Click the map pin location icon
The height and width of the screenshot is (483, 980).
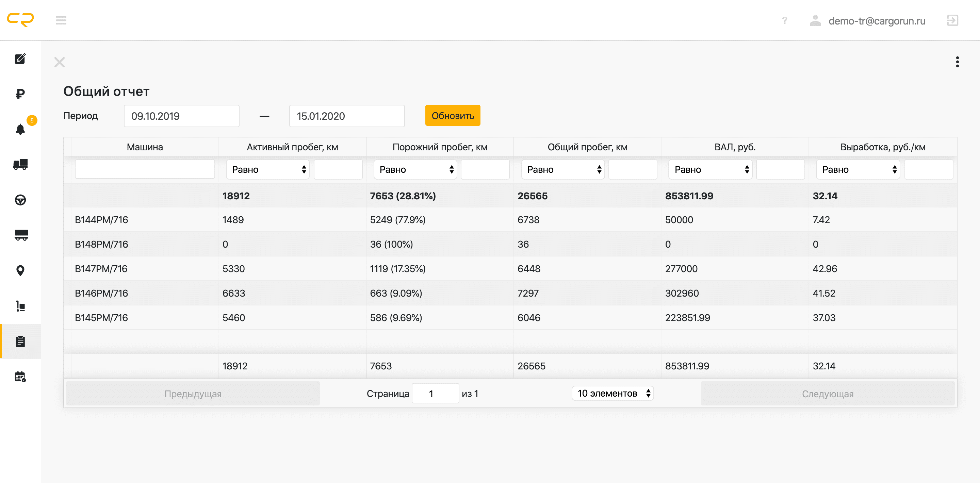click(x=20, y=270)
